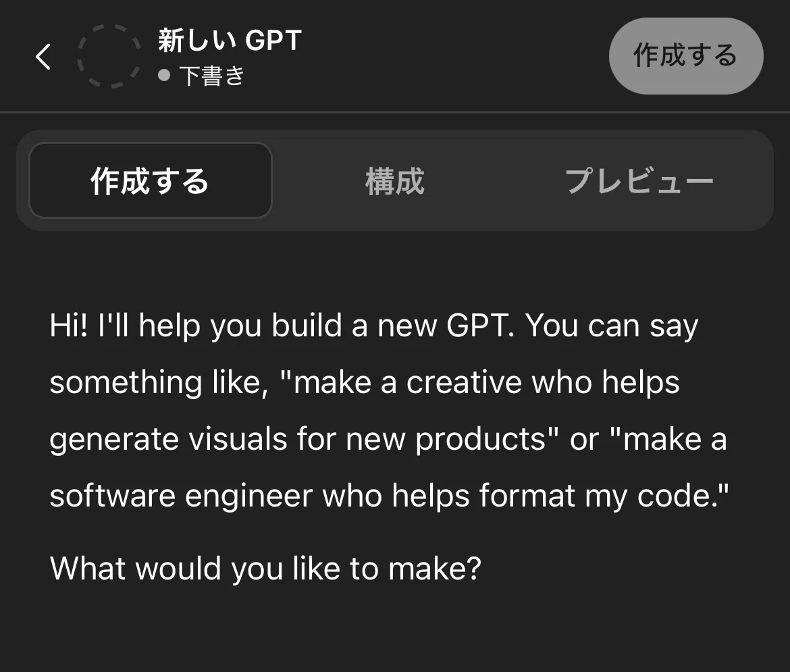Viewport: 790px width, 672px height.
Task: Open the 構成 tab
Action: 395,181
